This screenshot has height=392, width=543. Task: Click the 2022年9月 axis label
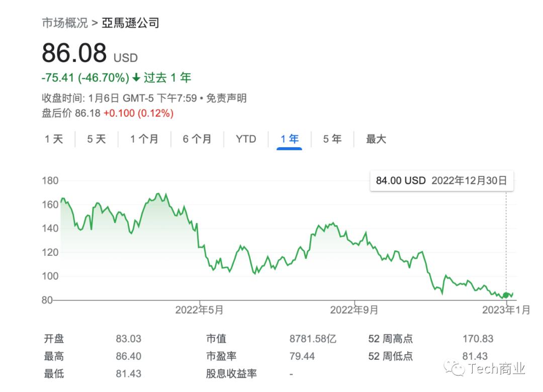coord(354,310)
